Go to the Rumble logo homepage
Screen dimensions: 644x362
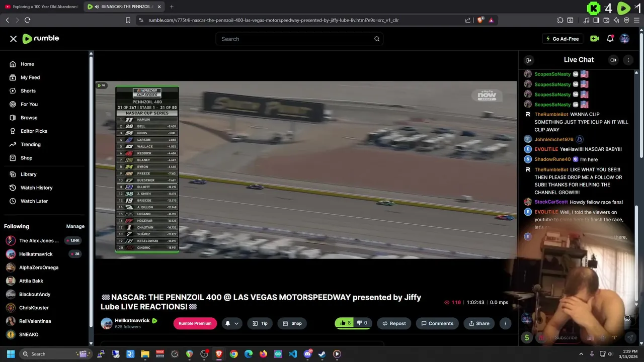pyautogui.click(x=41, y=39)
